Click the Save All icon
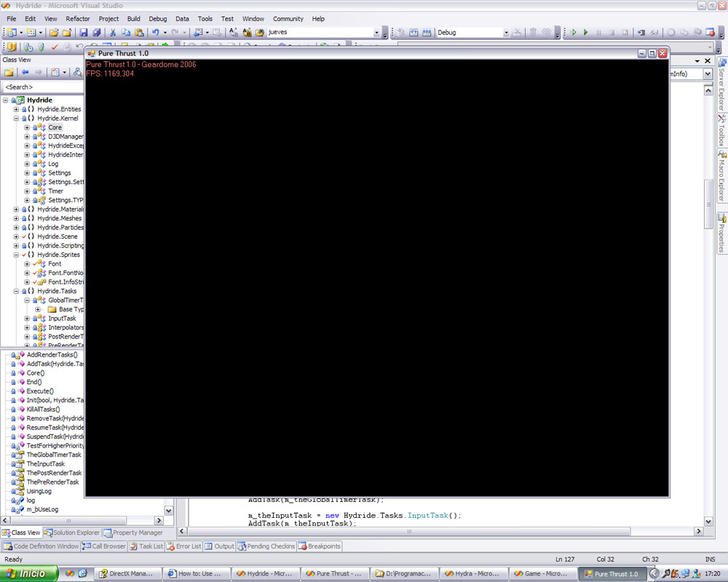 click(x=97, y=32)
